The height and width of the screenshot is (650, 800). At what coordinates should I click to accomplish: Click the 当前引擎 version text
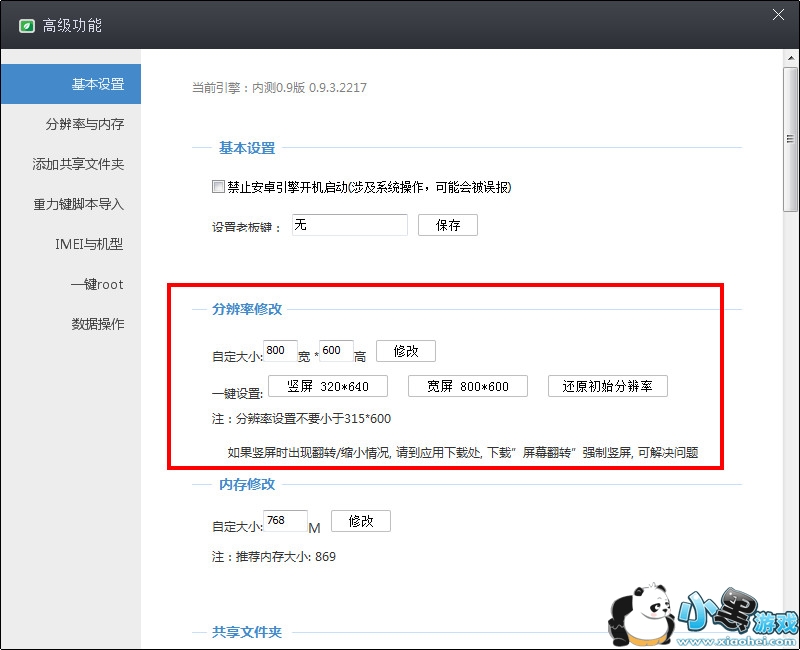click(x=279, y=88)
